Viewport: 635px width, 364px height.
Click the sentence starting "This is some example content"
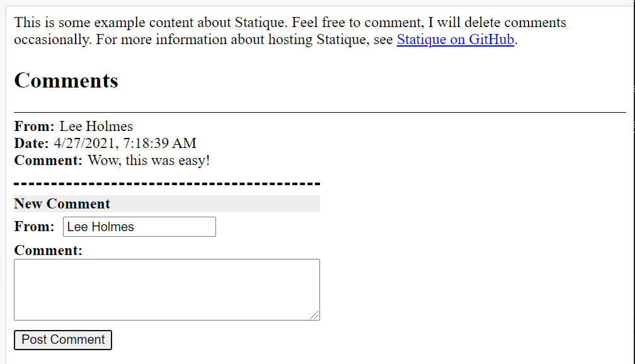click(151, 22)
